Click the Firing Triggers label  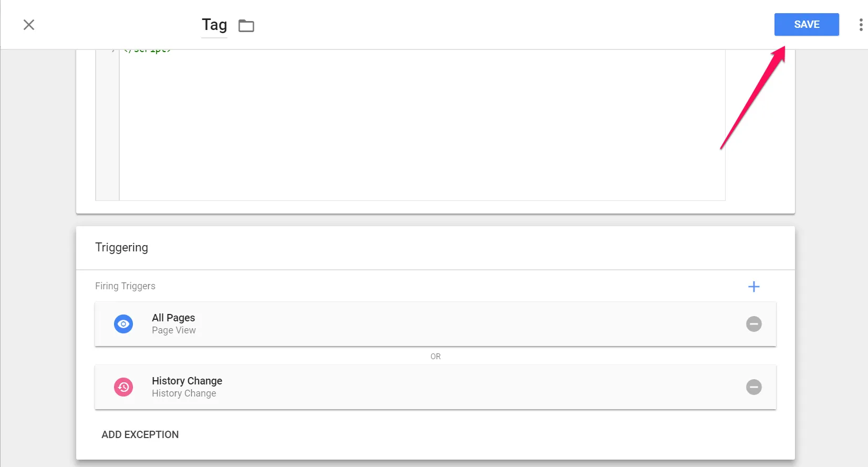(125, 286)
